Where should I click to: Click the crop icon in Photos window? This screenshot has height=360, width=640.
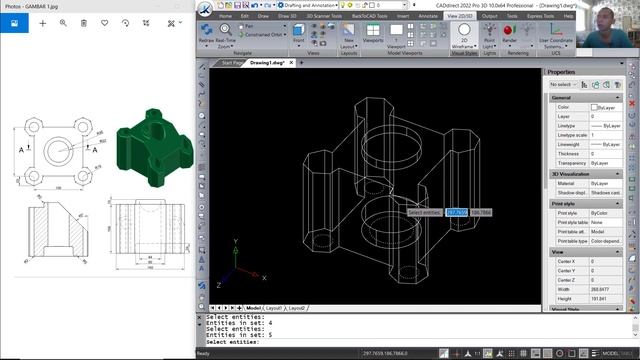tap(146, 23)
